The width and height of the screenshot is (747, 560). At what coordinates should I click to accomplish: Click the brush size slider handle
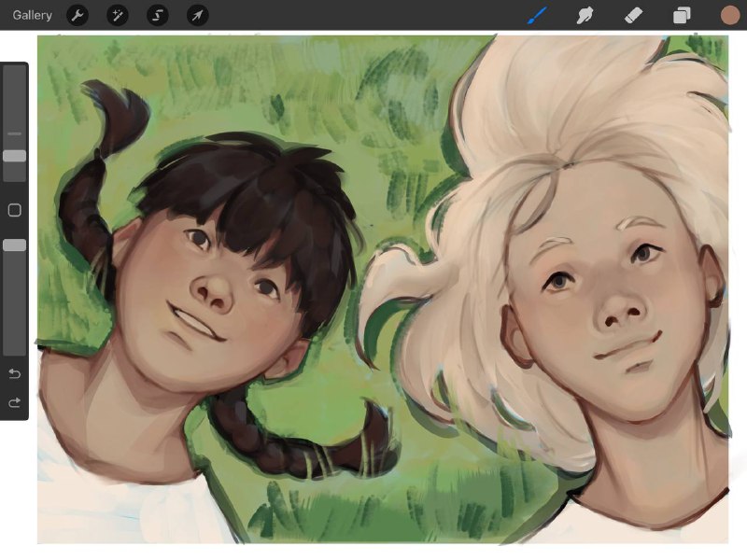coord(15,156)
